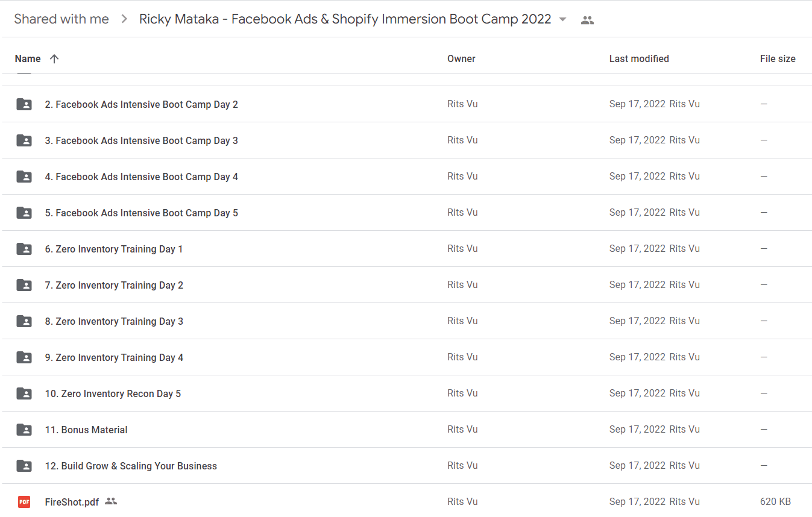Click the File size column header
Viewport: 812px width, 517px height.
click(778, 58)
